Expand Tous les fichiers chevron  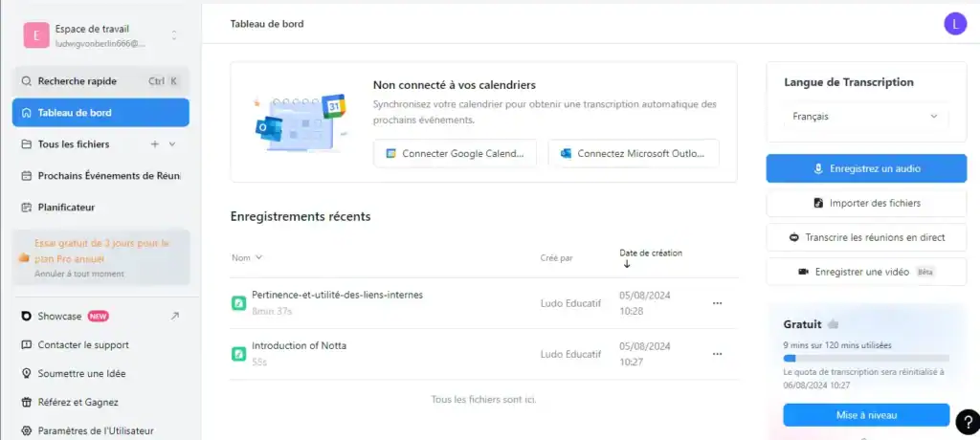coord(172,144)
